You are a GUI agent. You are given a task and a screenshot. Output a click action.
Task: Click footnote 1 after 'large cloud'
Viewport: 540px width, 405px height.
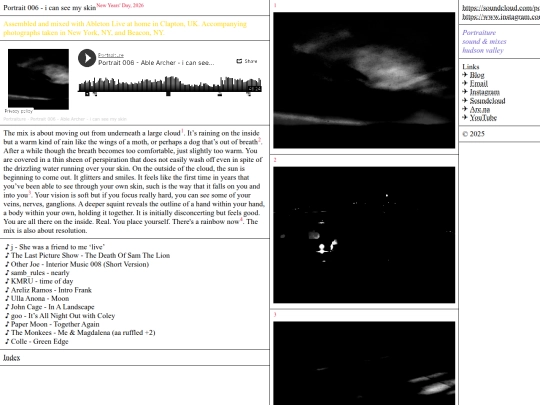tap(183, 131)
